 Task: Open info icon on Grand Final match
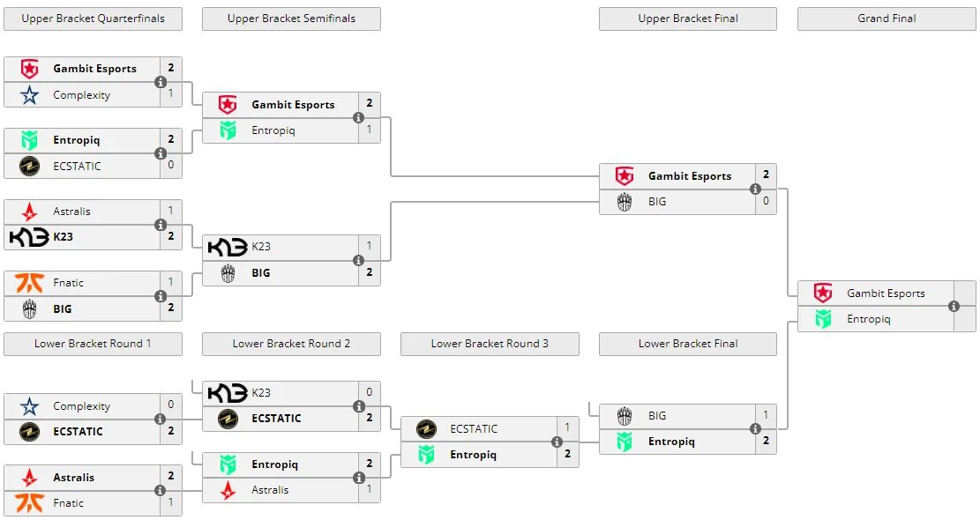(954, 306)
